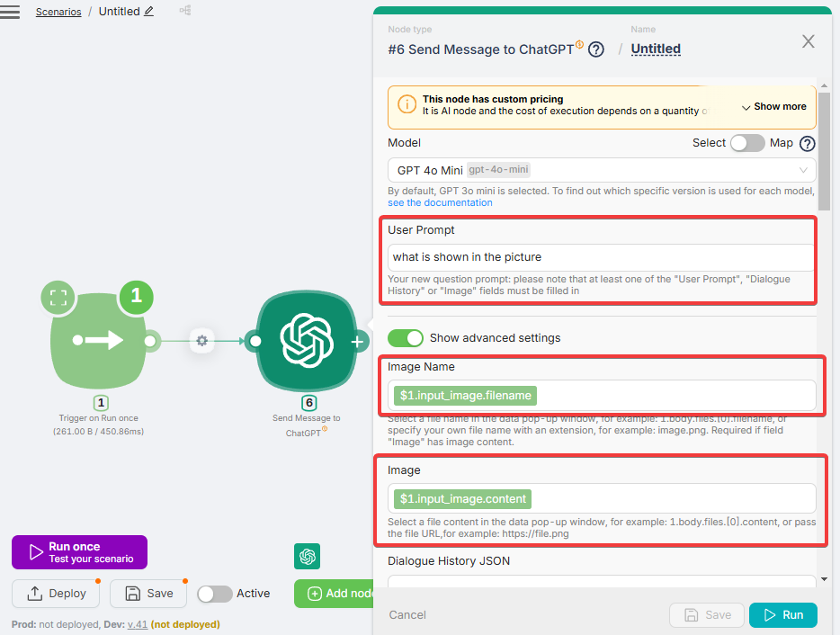This screenshot has height=635, width=840.
Task: Click the small ChatGPT icon above Add node
Action: click(x=307, y=557)
